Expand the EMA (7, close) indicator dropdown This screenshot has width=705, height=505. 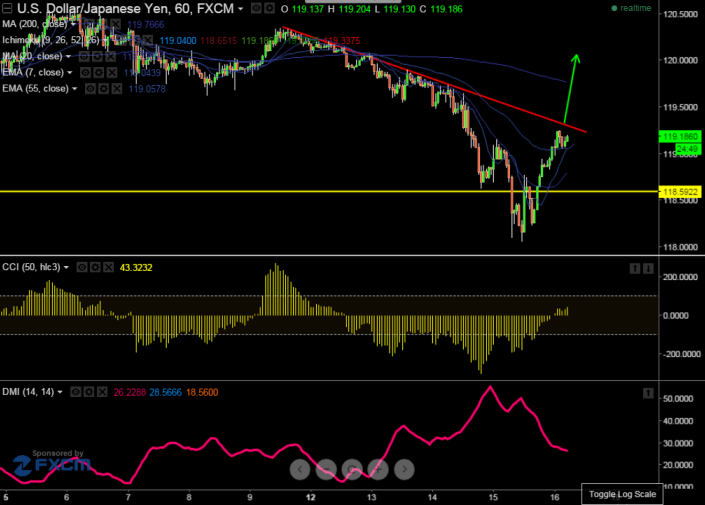70,72
